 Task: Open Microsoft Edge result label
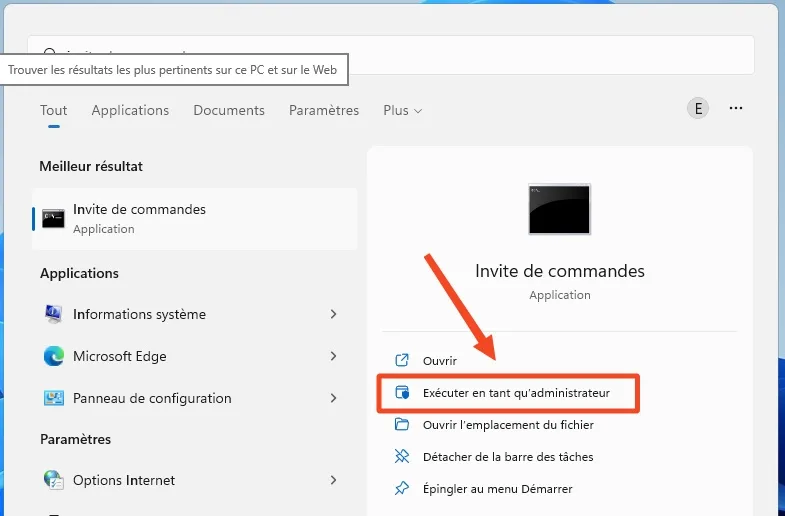coord(120,356)
